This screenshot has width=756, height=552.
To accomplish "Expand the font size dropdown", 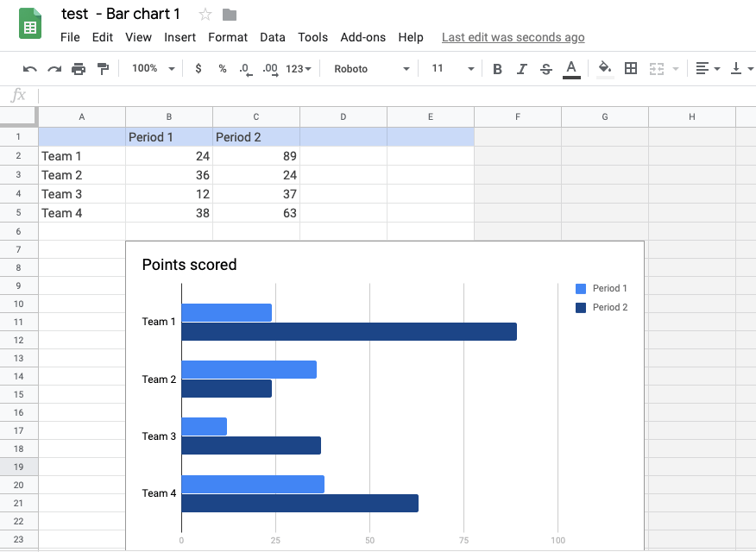I will click(453, 69).
